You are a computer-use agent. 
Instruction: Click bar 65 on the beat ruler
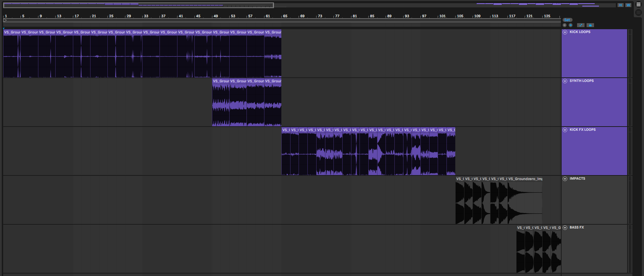coord(285,16)
